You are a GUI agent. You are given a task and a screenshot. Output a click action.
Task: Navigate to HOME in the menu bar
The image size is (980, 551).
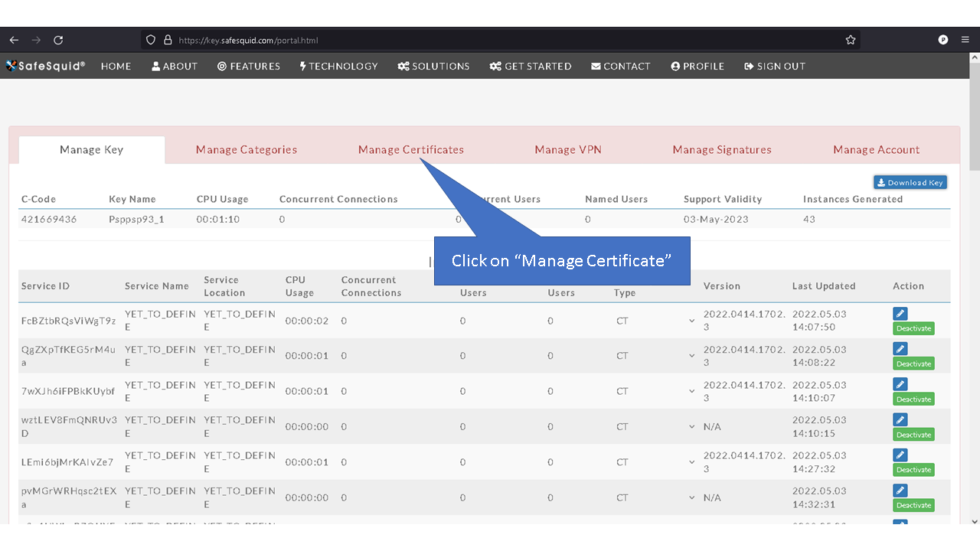pos(116,66)
